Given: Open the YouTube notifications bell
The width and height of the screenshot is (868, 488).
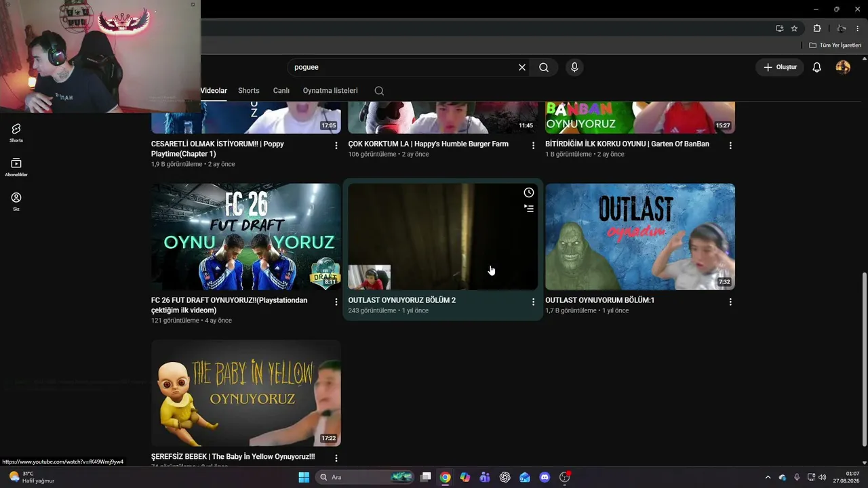Looking at the screenshot, I should (817, 67).
